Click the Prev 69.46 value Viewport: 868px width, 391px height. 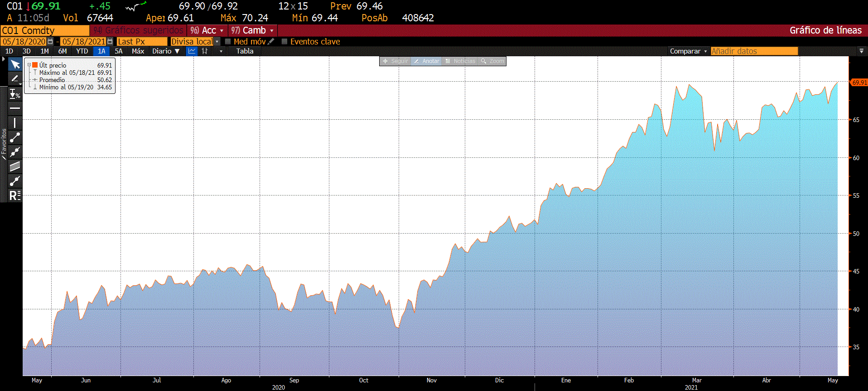tap(369, 6)
